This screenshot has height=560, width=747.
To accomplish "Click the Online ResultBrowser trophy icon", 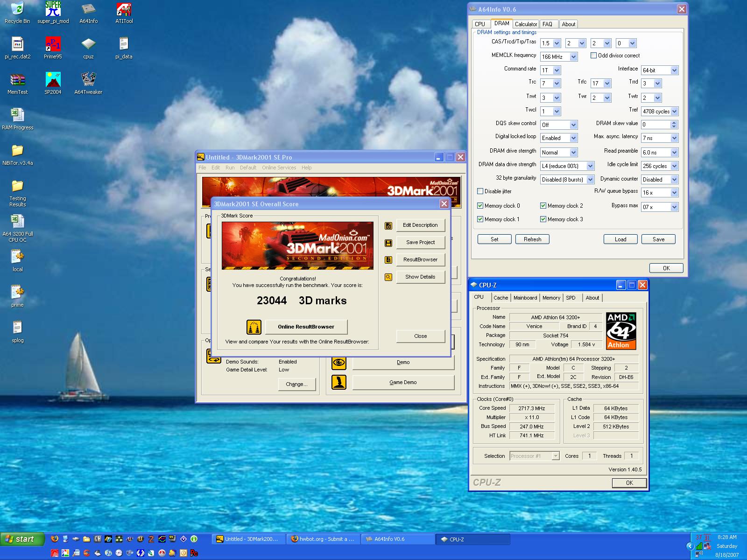I will click(254, 327).
